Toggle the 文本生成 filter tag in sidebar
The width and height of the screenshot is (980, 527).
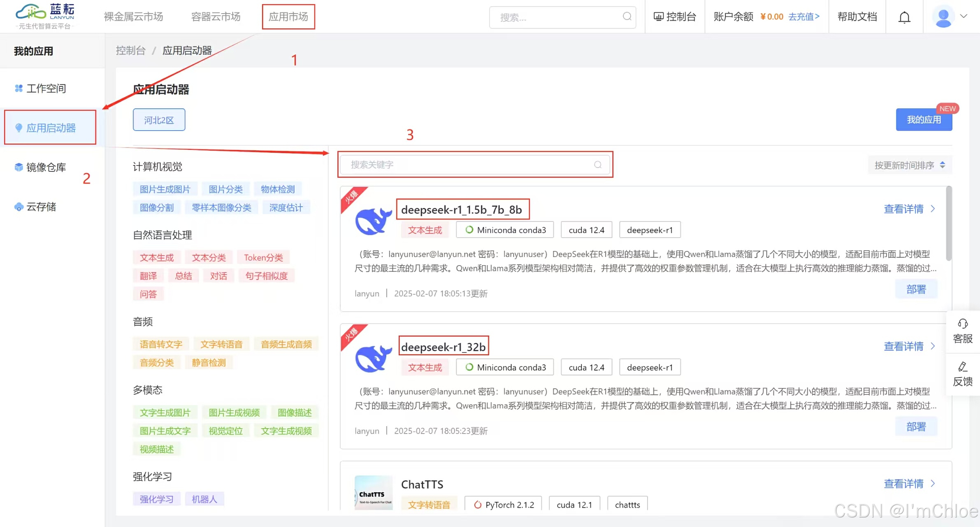pyautogui.click(x=157, y=258)
